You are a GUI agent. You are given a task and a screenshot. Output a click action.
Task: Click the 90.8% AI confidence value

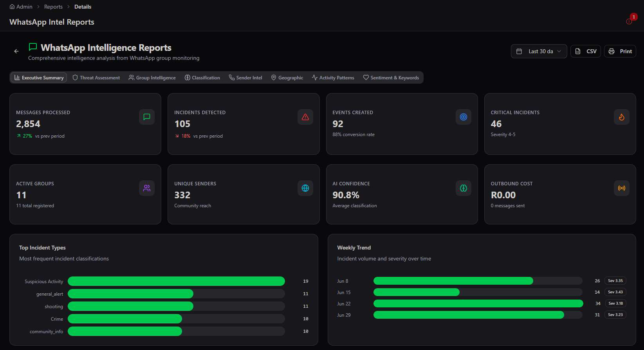pyautogui.click(x=346, y=195)
